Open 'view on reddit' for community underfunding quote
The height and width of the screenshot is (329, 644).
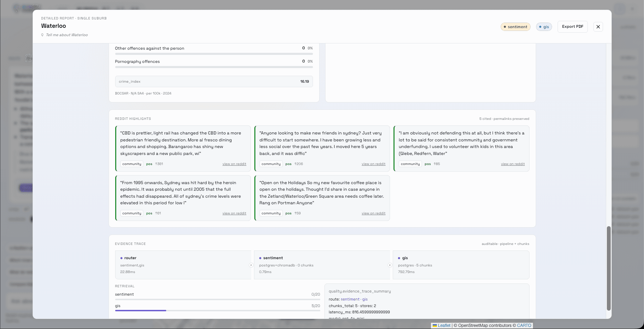click(x=512, y=164)
